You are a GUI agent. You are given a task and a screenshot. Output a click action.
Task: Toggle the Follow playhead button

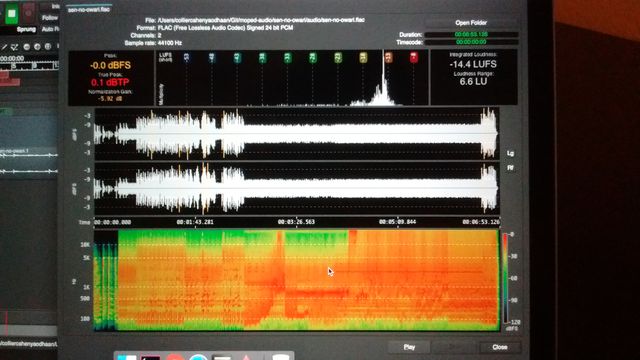click(49, 18)
